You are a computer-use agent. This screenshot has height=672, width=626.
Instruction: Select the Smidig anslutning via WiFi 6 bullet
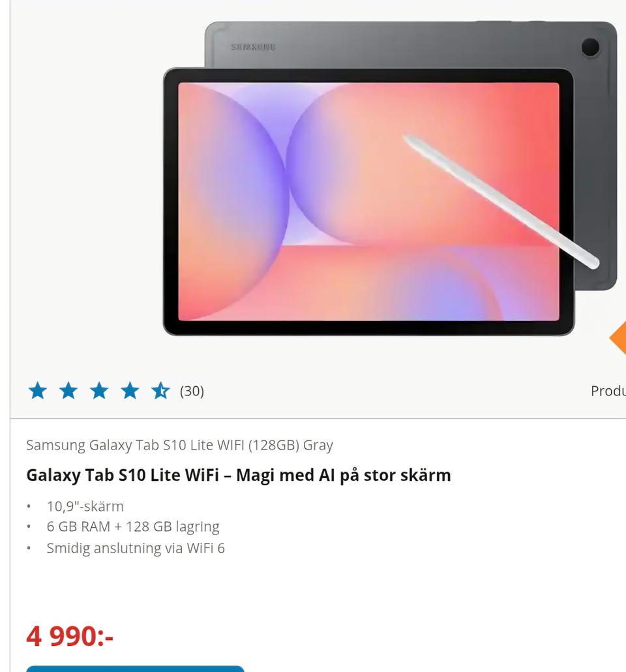click(136, 548)
